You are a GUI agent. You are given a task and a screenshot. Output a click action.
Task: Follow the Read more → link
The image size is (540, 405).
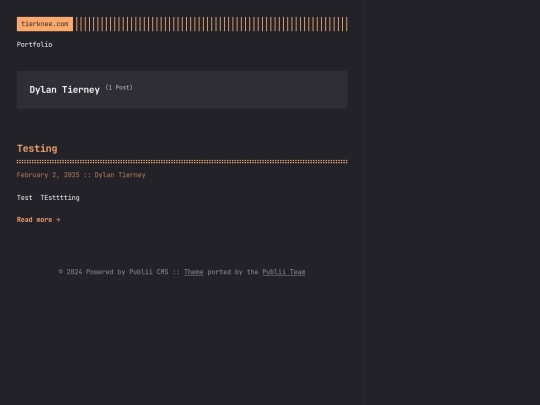tap(39, 220)
